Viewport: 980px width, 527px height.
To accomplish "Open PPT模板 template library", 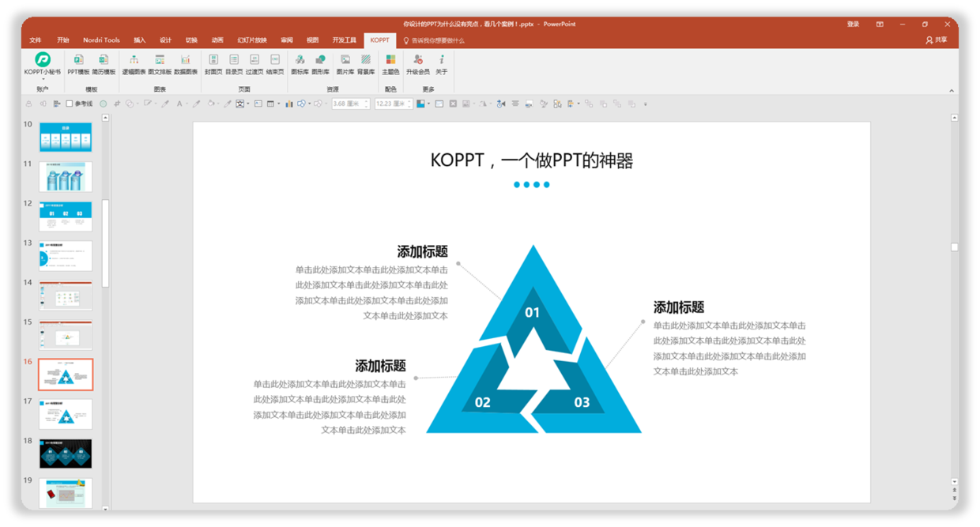I will 78,65.
